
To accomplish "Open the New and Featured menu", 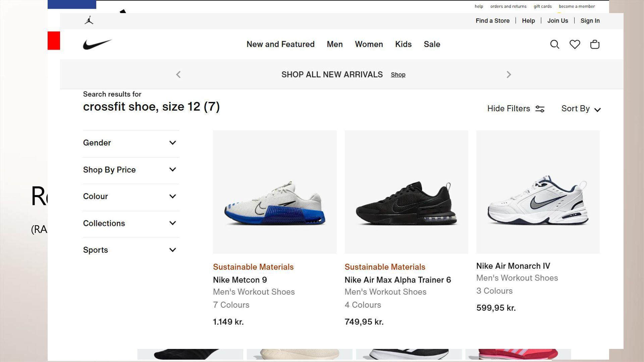I will click(280, 44).
